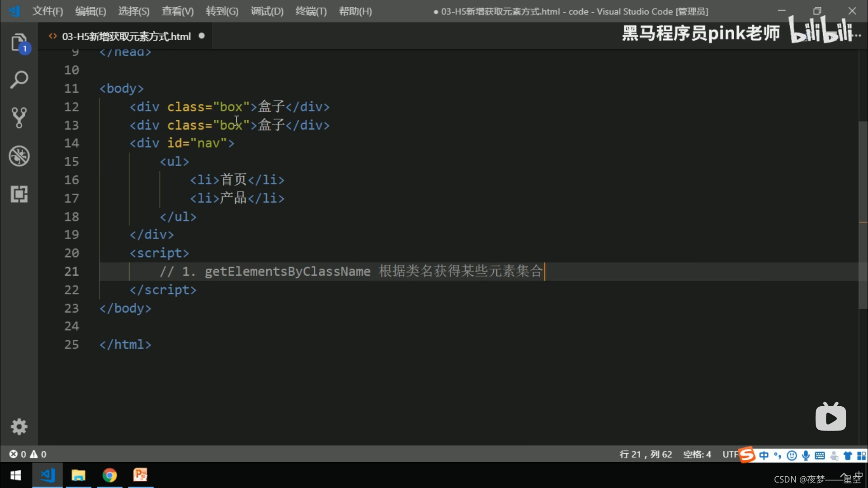Click the opening <ul> tag
868x488 pixels.
tap(174, 162)
